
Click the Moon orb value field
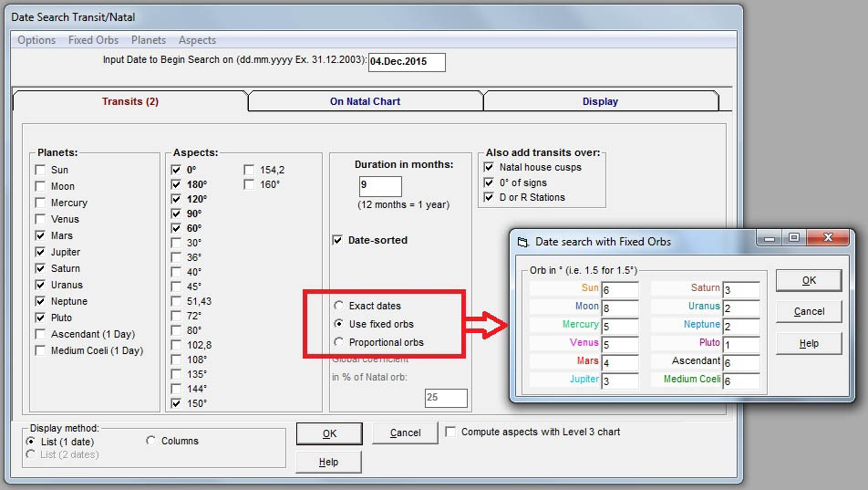pyautogui.click(x=619, y=308)
